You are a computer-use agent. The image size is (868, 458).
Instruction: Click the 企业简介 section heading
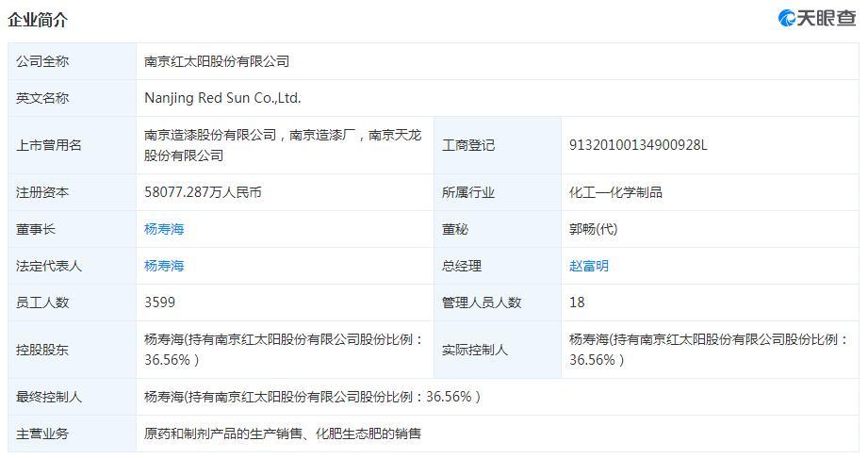point(38,21)
